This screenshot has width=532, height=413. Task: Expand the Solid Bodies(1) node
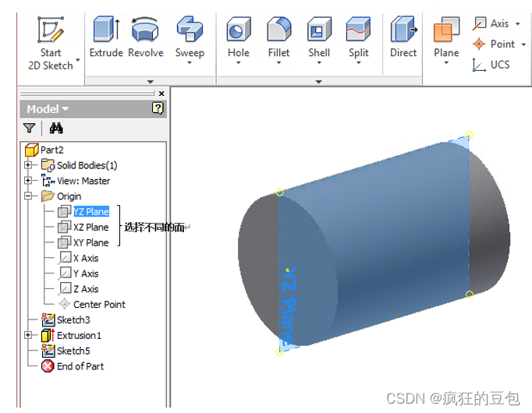click(x=29, y=165)
